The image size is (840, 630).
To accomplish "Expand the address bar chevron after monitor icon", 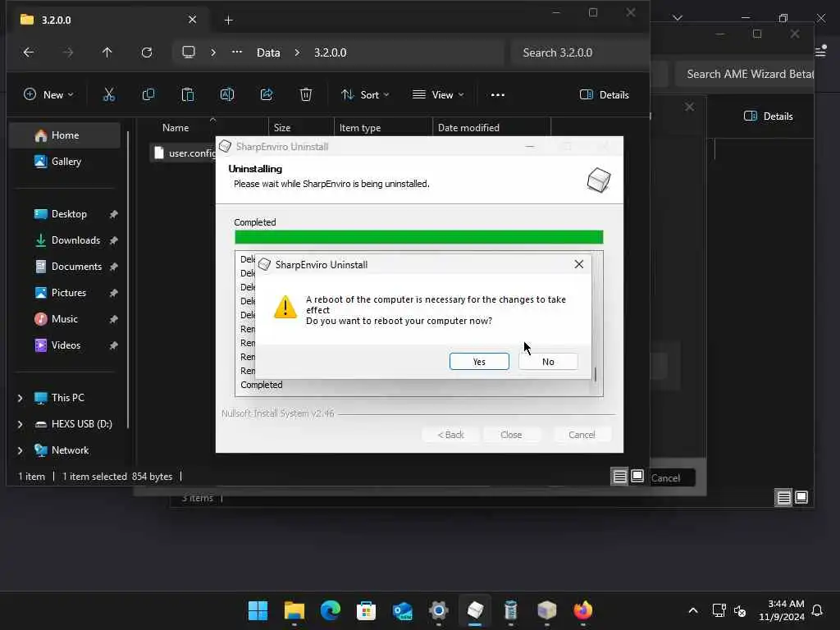I will 213,52.
